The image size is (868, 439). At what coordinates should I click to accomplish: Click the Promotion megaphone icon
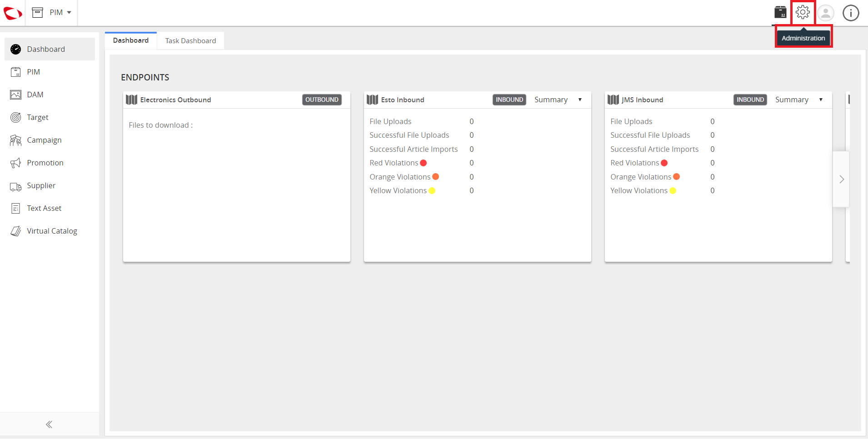point(15,163)
